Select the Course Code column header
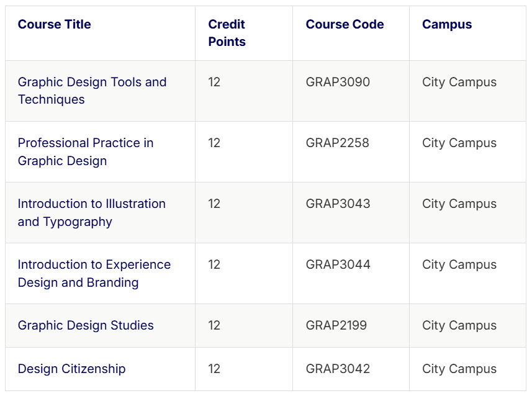The image size is (532, 396). pos(345,24)
